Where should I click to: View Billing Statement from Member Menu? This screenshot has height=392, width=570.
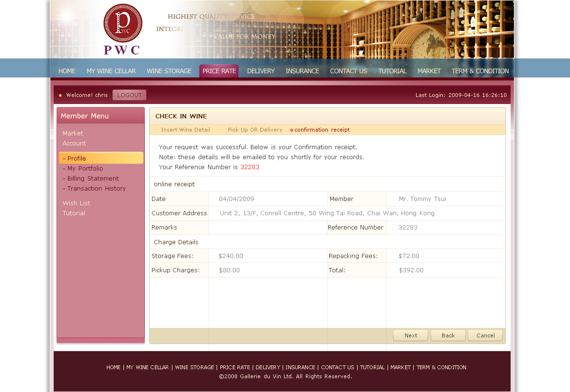(93, 179)
